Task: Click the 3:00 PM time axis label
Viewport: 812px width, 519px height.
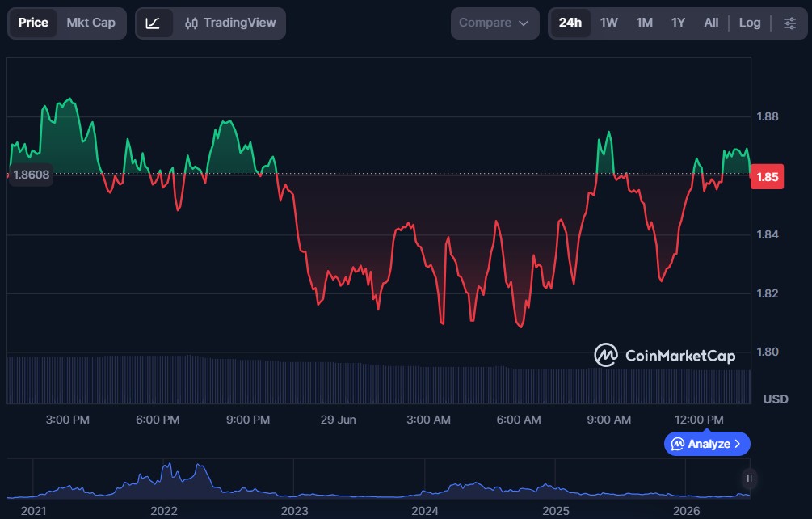Action: [x=67, y=420]
